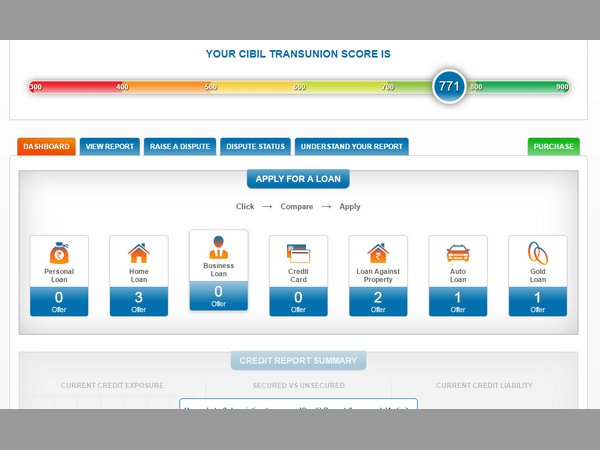Image resolution: width=600 pixels, height=450 pixels.
Task: Click the 300 mark on the score bar
Action: point(36,87)
